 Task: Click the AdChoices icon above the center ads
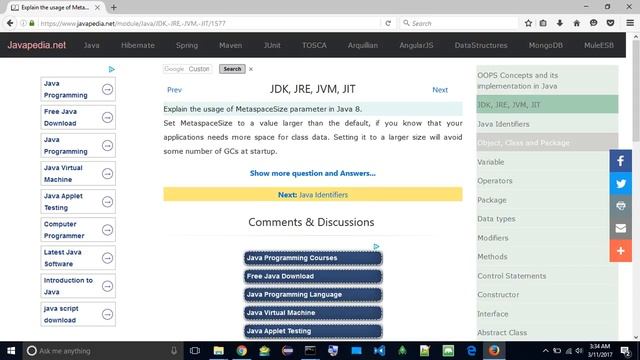point(376,247)
